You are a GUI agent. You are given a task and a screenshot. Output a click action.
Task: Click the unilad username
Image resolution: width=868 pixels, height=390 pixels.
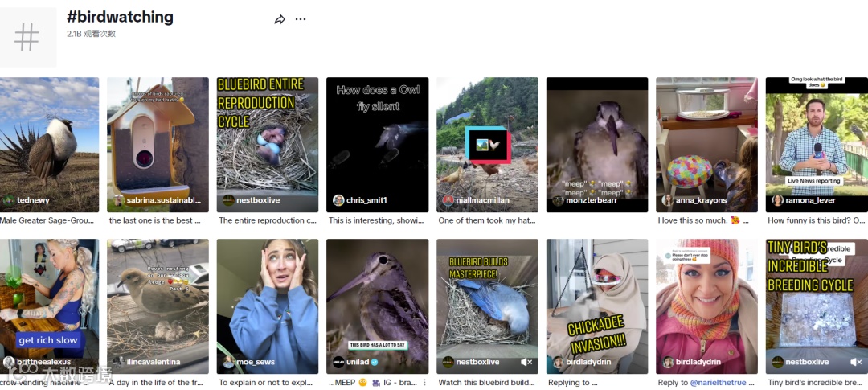[x=357, y=363]
